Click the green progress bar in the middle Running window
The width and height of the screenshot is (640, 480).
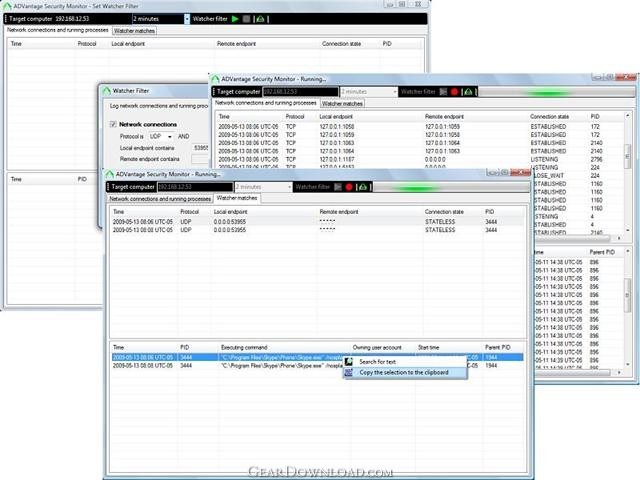(556, 93)
